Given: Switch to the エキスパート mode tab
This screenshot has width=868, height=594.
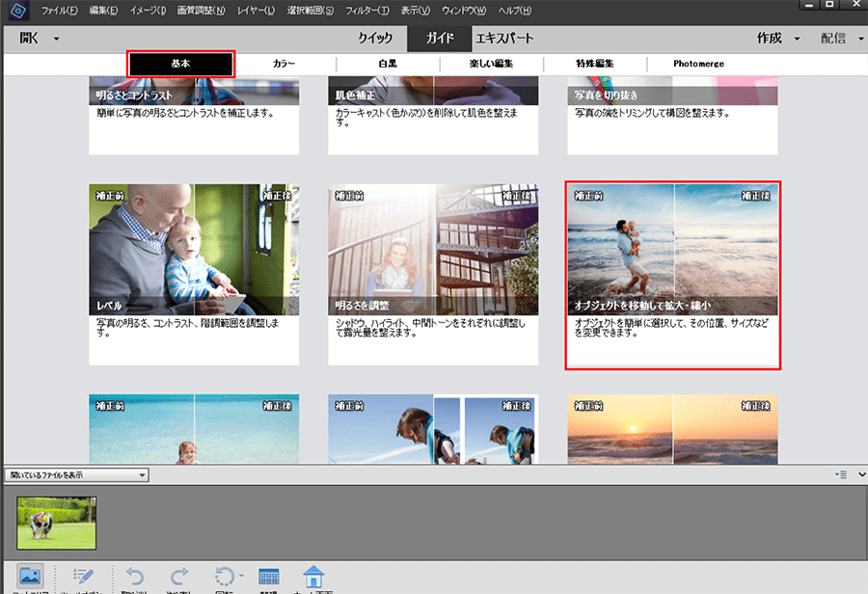Looking at the screenshot, I should point(503,39).
